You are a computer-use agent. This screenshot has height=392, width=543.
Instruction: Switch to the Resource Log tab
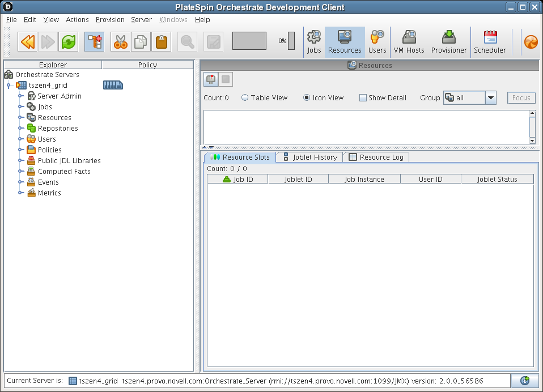pyautogui.click(x=376, y=157)
